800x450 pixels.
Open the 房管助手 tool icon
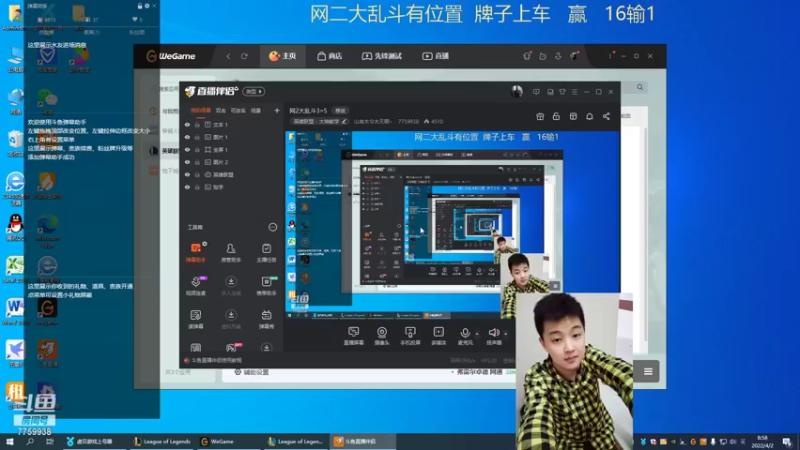coord(231,252)
